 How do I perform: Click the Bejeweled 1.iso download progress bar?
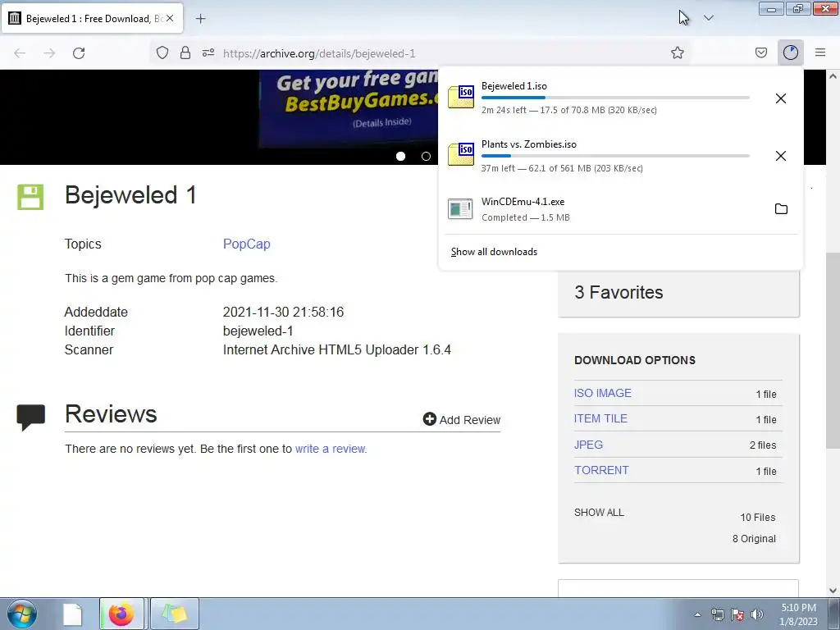[615, 98]
